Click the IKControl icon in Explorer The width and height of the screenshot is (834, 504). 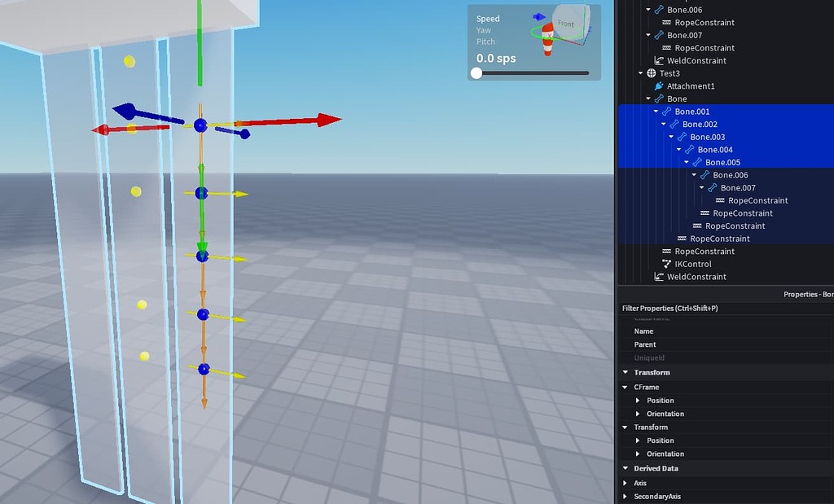pos(666,265)
